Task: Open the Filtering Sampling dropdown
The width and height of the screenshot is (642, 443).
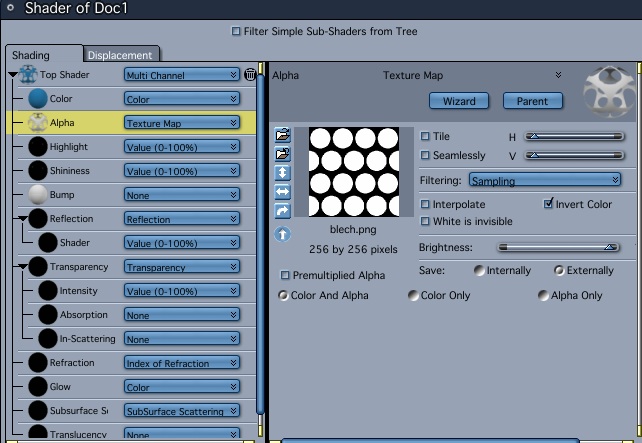Action: (x=545, y=180)
